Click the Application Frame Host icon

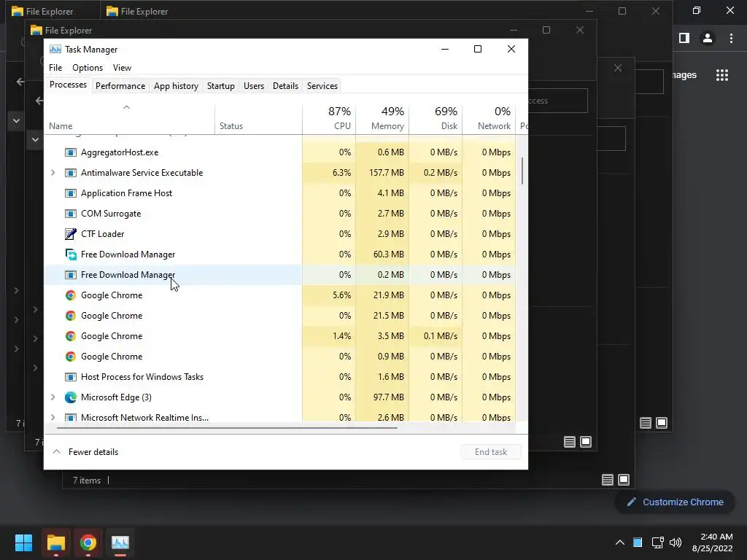tap(71, 193)
